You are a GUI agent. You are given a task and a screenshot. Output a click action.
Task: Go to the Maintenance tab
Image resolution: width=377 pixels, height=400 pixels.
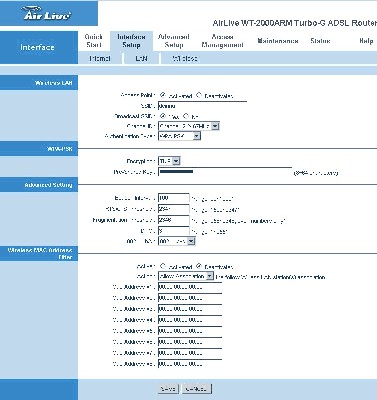click(x=278, y=41)
